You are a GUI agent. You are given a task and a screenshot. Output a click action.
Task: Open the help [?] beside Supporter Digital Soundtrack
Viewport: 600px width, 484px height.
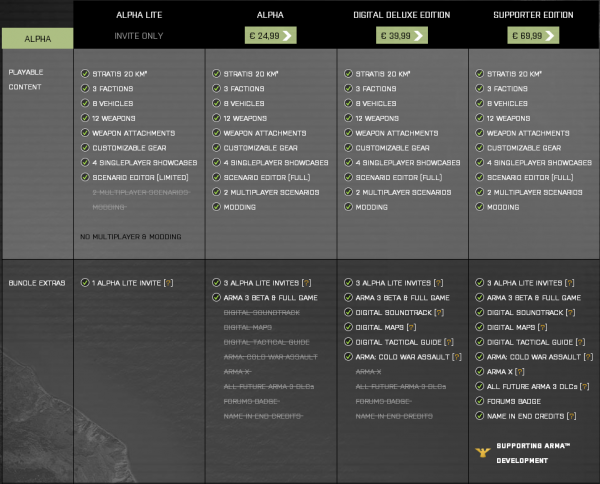571,313
